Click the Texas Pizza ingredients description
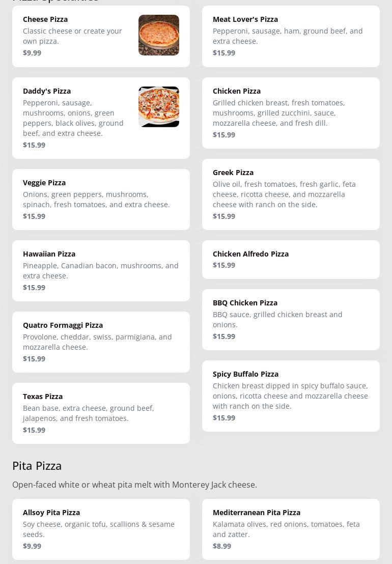392x564 pixels. 89,413
